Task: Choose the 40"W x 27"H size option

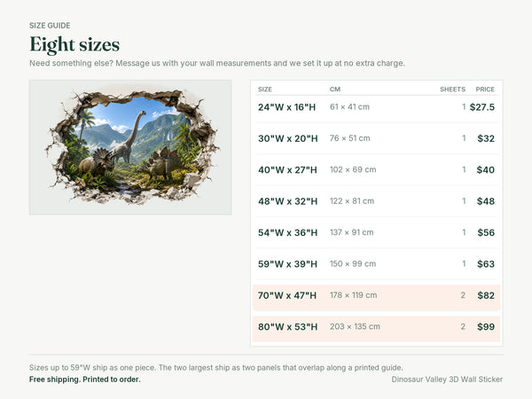Action: (x=377, y=169)
